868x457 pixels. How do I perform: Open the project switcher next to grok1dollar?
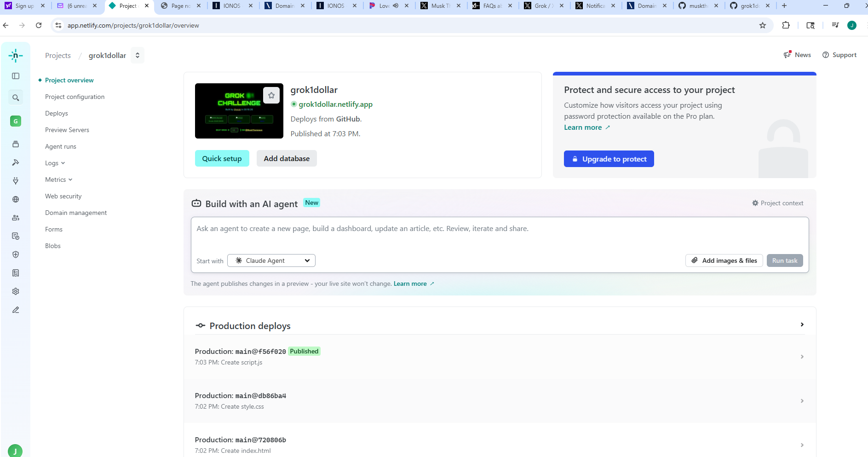tap(137, 55)
